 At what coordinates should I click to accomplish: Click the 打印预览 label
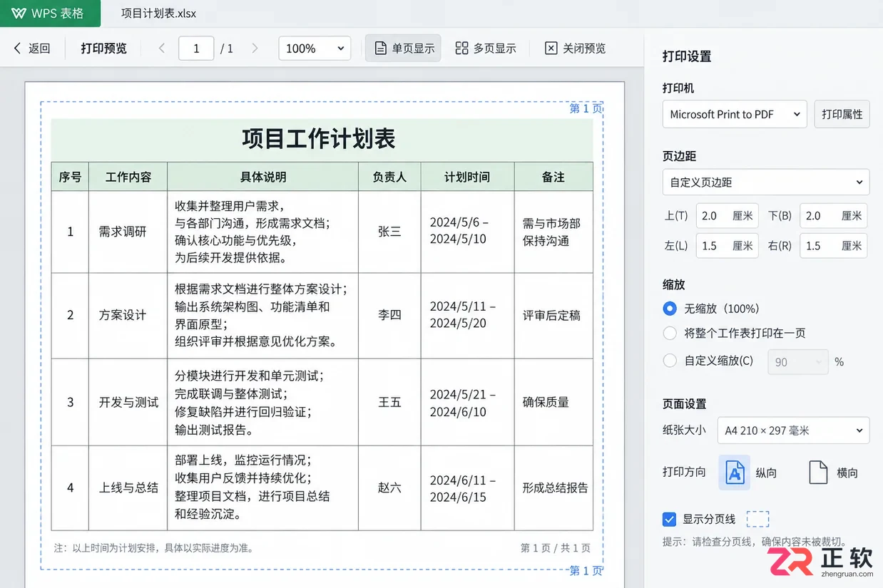(103, 48)
